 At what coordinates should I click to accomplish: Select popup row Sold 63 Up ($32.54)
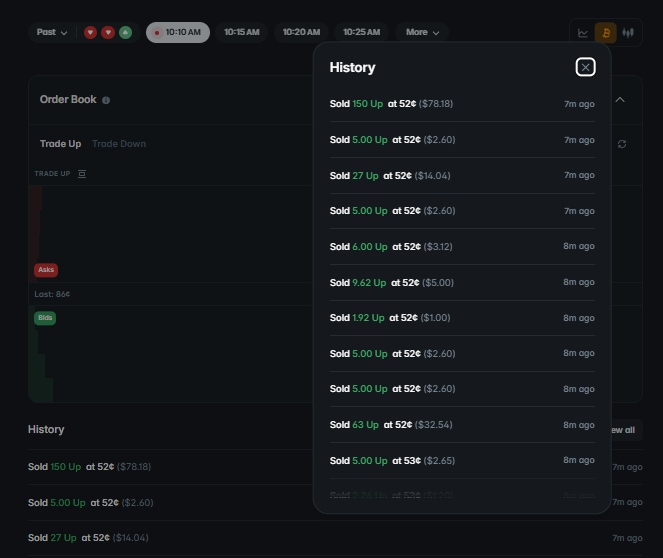point(462,425)
